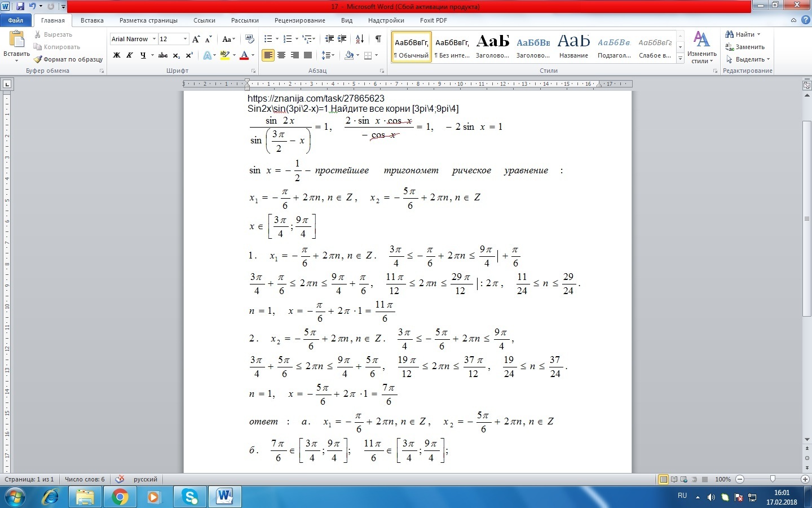Screen dimensions: 812x508
Task: Click the Skype taskbar icon
Action: (190, 497)
